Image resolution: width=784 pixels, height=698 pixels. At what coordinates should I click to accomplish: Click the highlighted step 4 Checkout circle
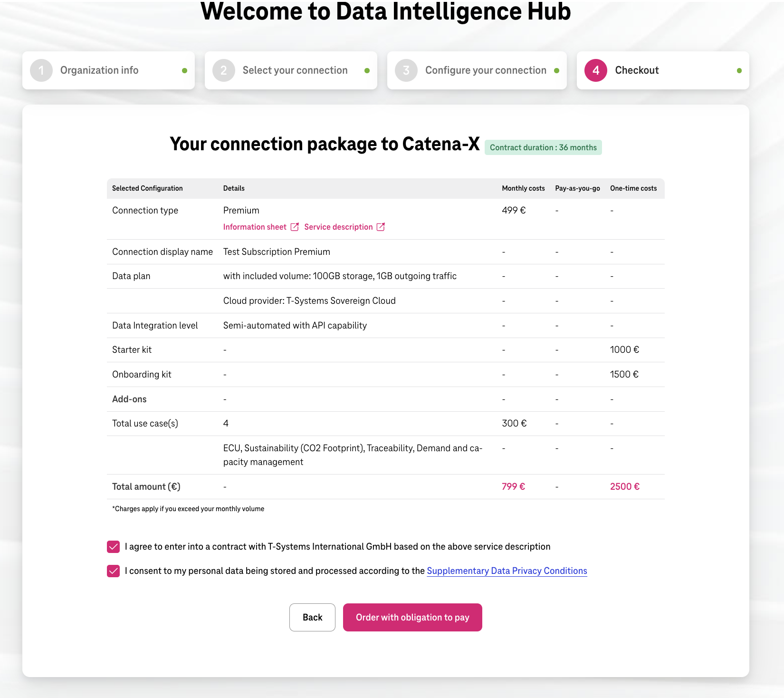595,70
